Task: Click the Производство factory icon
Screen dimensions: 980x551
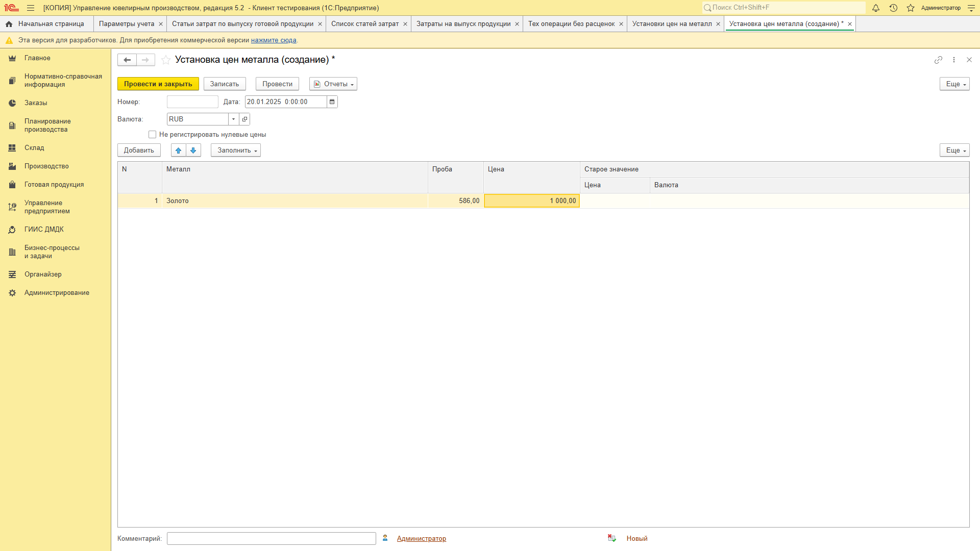Action: (12, 166)
